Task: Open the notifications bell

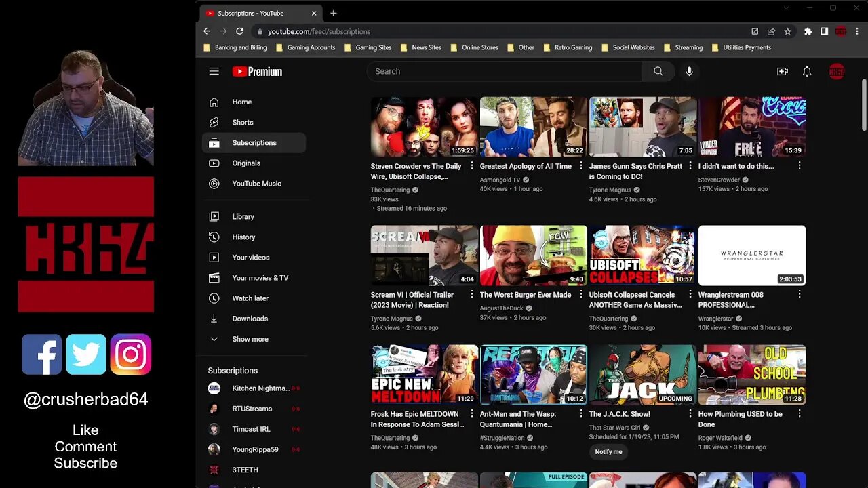Action: (x=807, y=71)
